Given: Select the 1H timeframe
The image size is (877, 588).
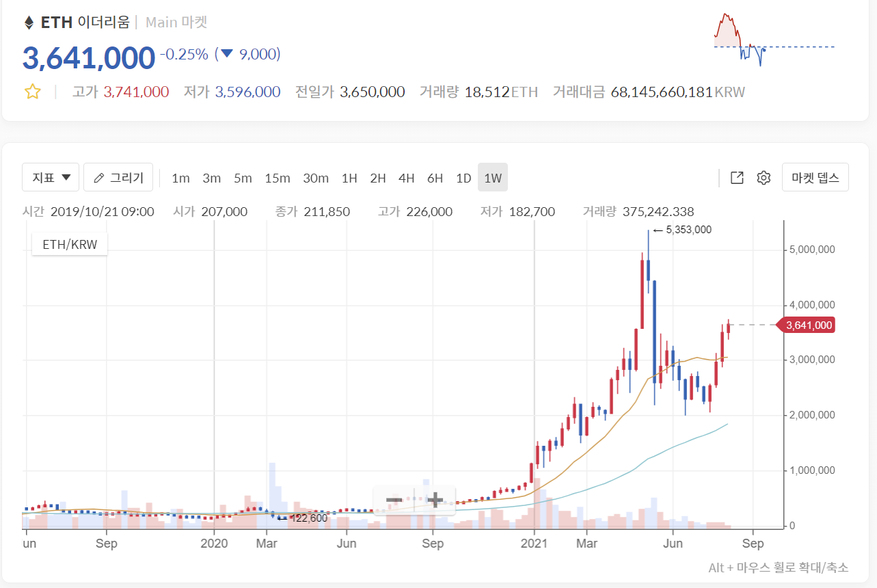Looking at the screenshot, I should pyautogui.click(x=349, y=178).
